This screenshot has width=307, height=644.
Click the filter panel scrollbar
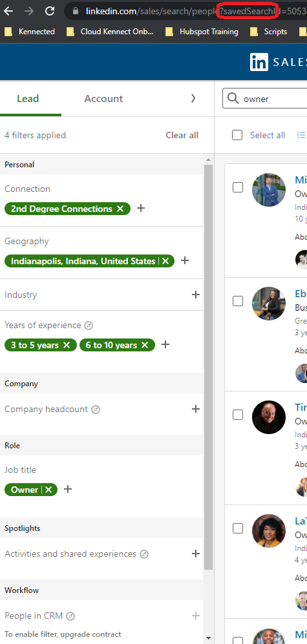pyautogui.click(x=208, y=367)
